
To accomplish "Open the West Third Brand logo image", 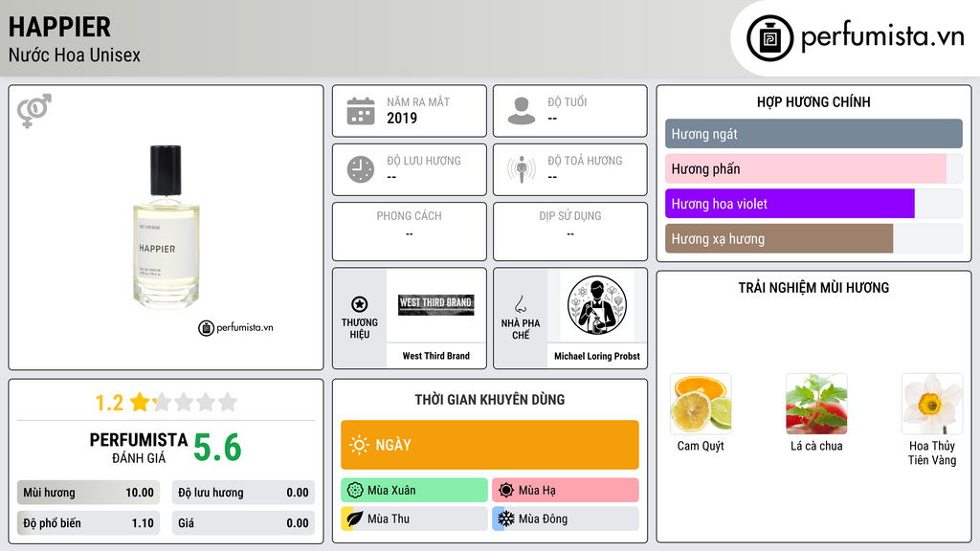I will pos(436,305).
